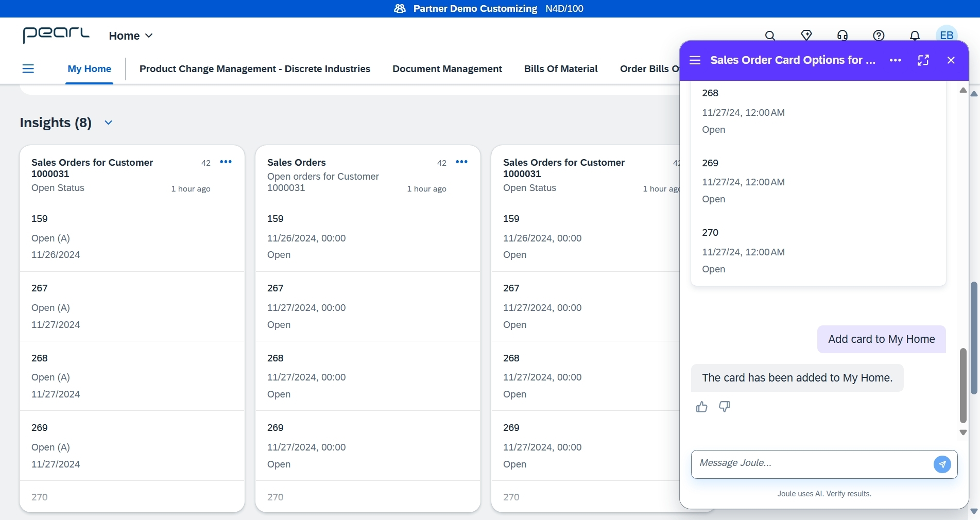Open the help question mark icon
980x520 pixels.
click(879, 36)
